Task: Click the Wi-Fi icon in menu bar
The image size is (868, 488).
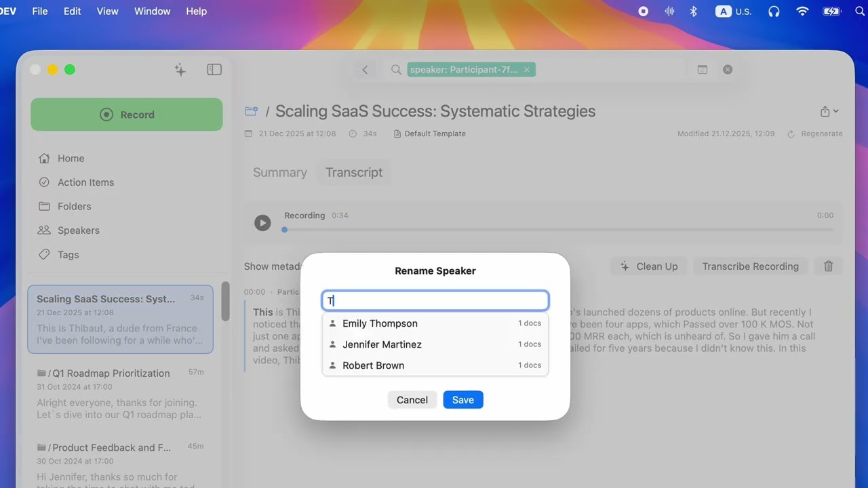Action: click(x=802, y=11)
